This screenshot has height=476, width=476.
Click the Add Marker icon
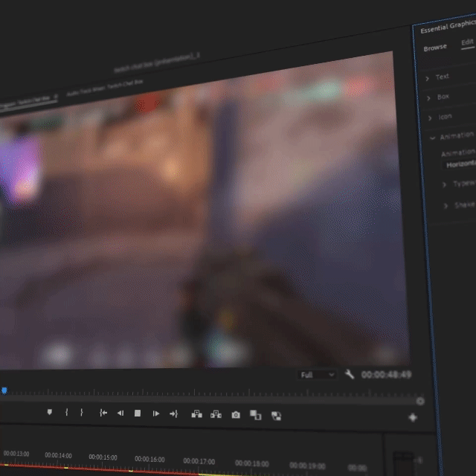[50, 412]
